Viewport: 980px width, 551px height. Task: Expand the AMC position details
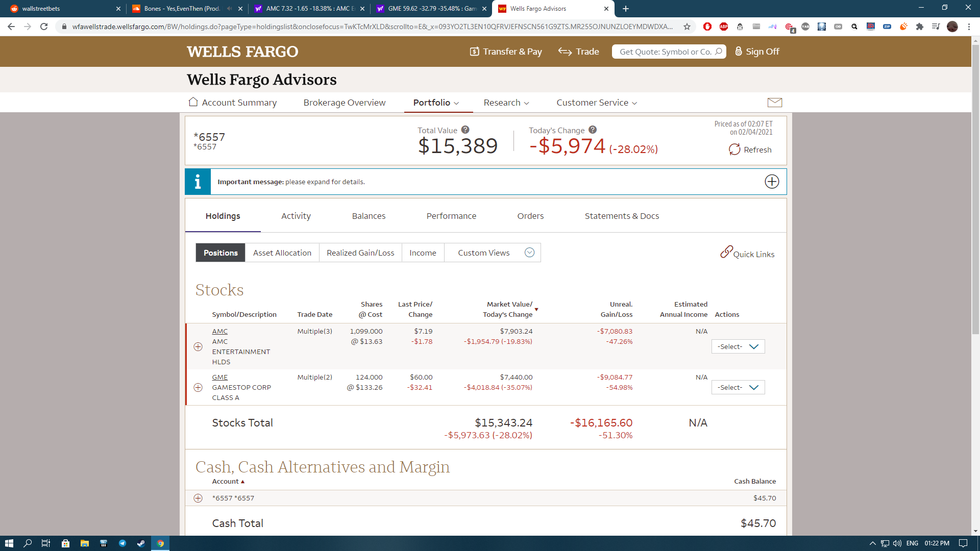198,347
